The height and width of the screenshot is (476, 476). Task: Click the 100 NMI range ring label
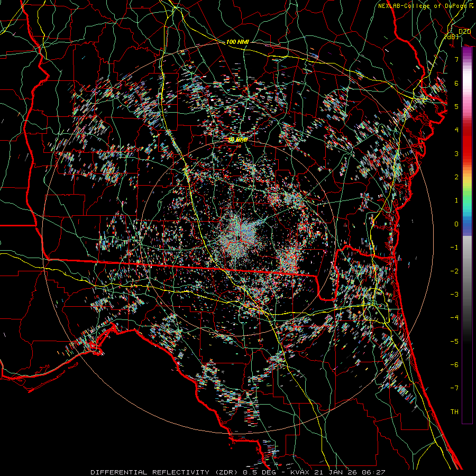click(237, 42)
